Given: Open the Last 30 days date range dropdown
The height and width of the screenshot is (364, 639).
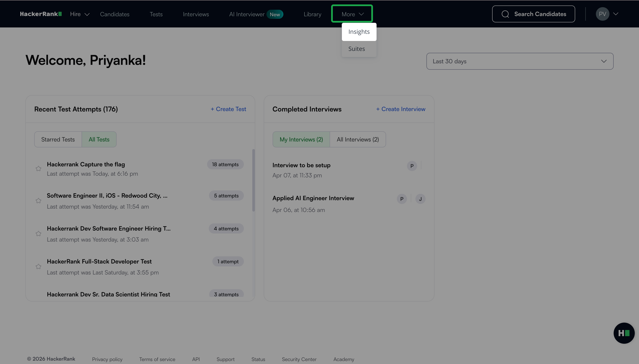Looking at the screenshot, I should [x=520, y=61].
